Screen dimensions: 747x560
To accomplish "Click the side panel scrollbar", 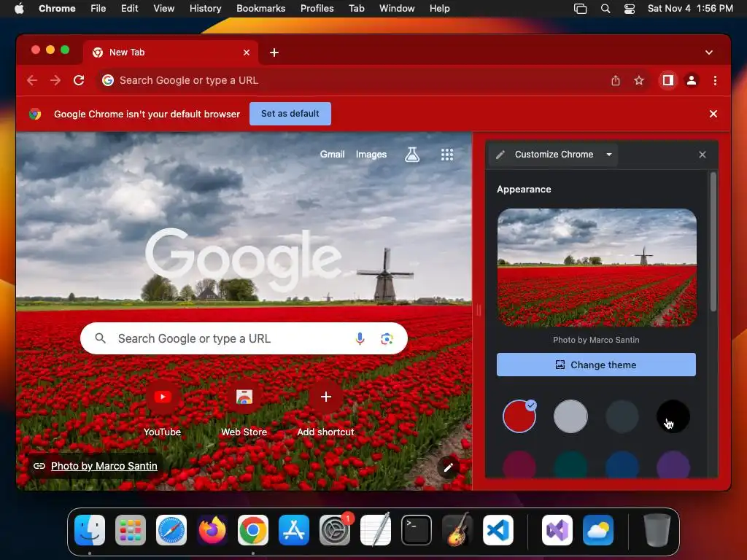I will coord(713,242).
